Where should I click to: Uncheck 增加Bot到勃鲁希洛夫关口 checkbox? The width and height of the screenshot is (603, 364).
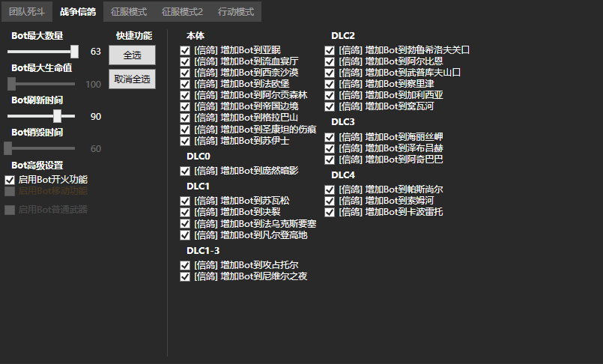point(330,50)
